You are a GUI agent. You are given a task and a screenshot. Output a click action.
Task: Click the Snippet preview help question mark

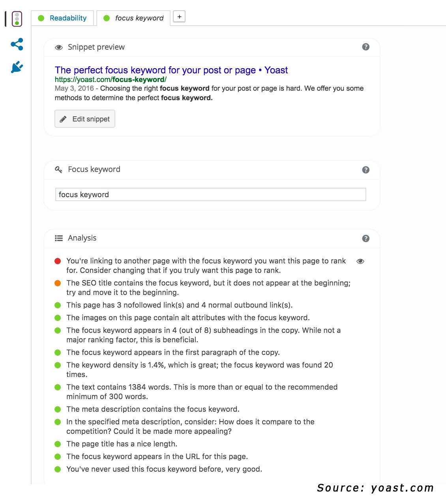[365, 47]
